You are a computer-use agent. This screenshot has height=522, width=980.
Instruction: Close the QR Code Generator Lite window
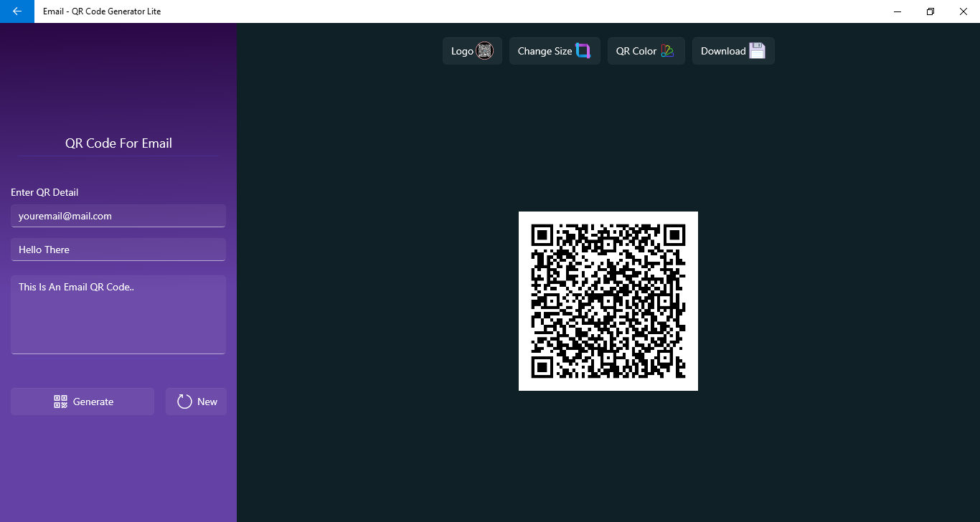[963, 11]
